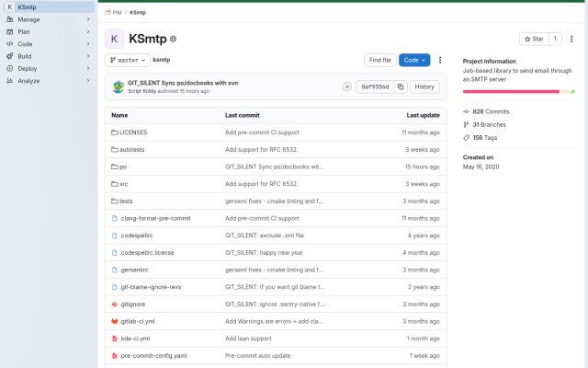Star the KSmtp project
Screen dimensions: 588x368
click(534, 39)
